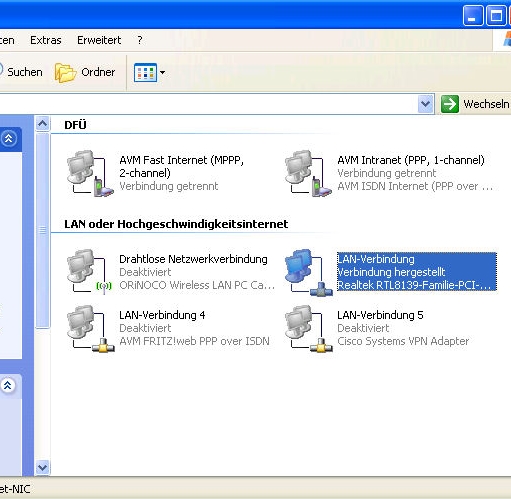Collapse the lower sidebar panel chevron
Screen dimensions: 511x499
(8, 386)
